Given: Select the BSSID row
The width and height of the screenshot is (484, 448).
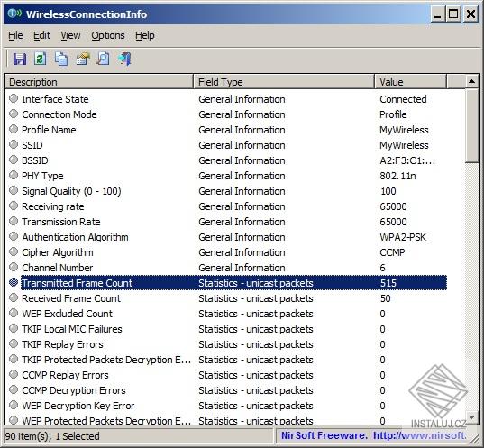Looking at the screenshot, I should point(227,160).
